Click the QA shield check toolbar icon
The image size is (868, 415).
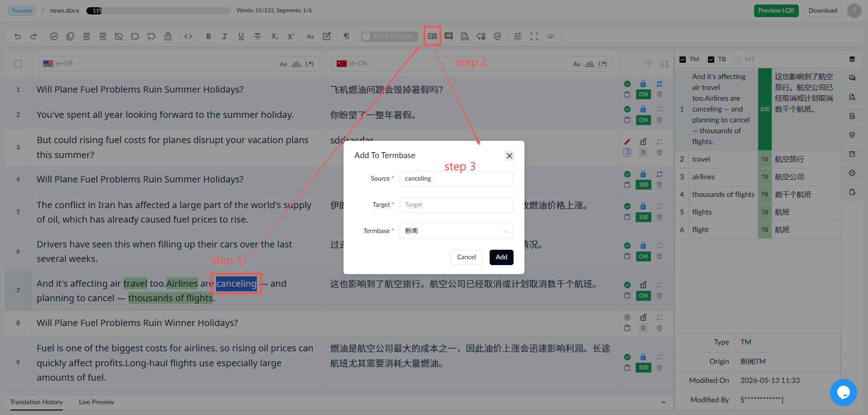tap(497, 36)
